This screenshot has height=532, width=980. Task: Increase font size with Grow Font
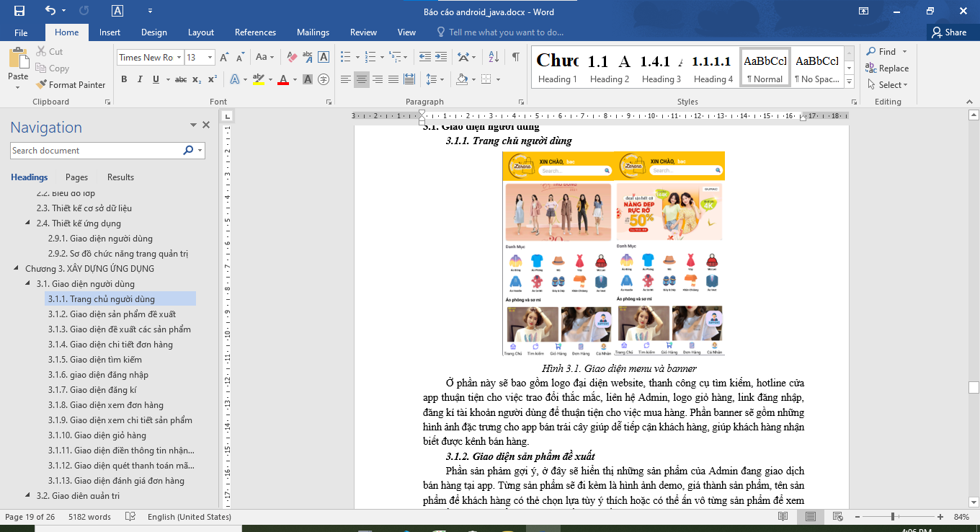click(224, 57)
